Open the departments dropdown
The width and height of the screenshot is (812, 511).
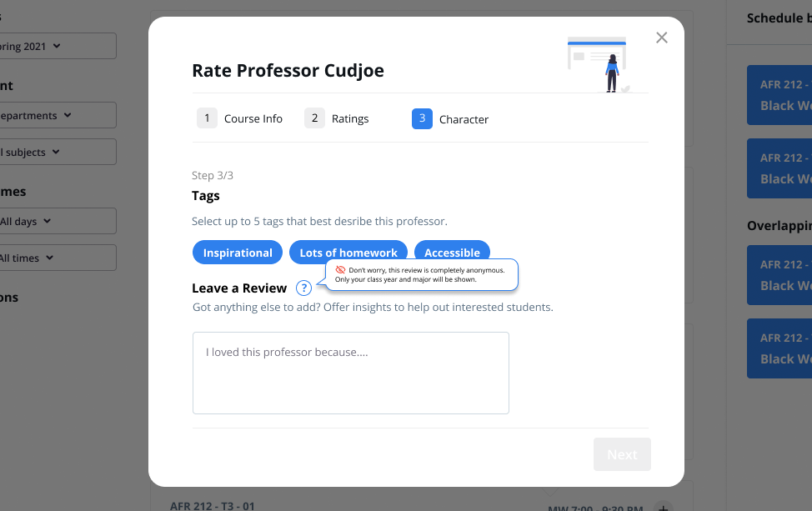coord(58,115)
